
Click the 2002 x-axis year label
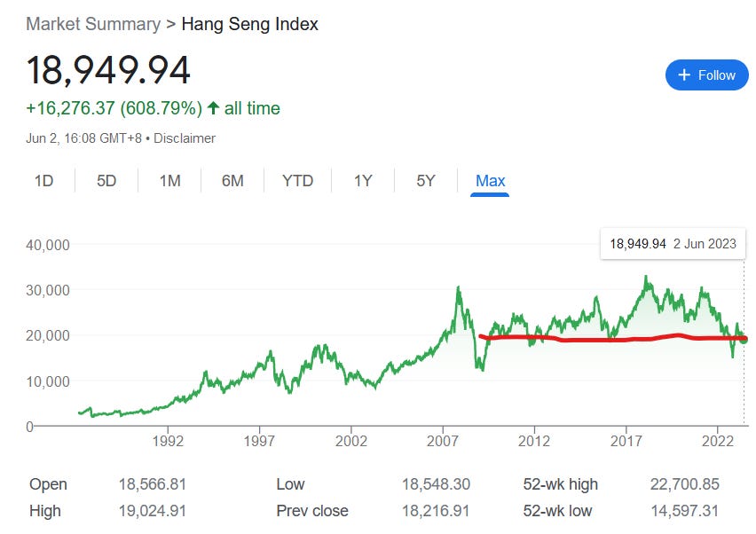tap(351, 441)
